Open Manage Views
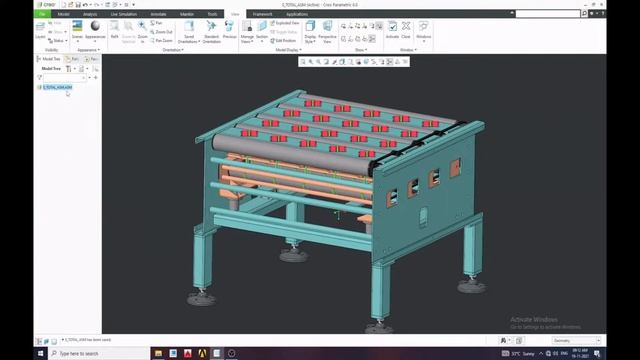 (x=247, y=31)
